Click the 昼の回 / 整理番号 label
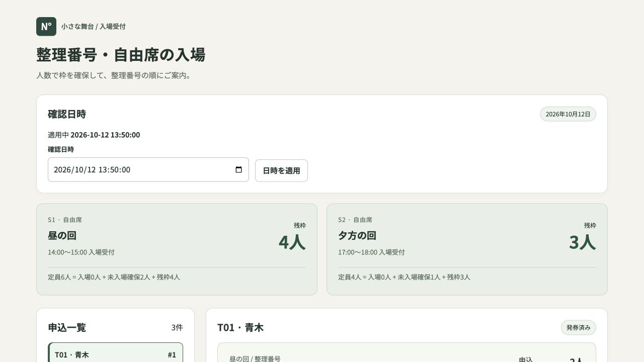This screenshot has width=644, height=362. 255,358
